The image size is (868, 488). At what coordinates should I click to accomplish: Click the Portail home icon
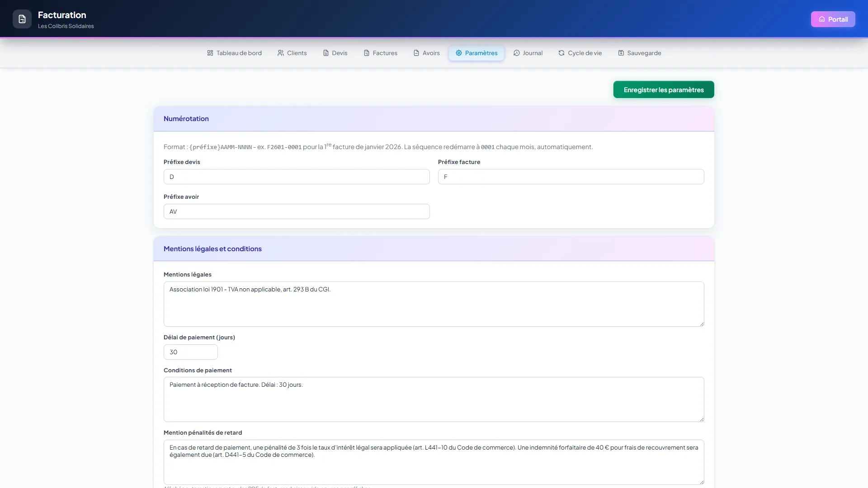[822, 19]
